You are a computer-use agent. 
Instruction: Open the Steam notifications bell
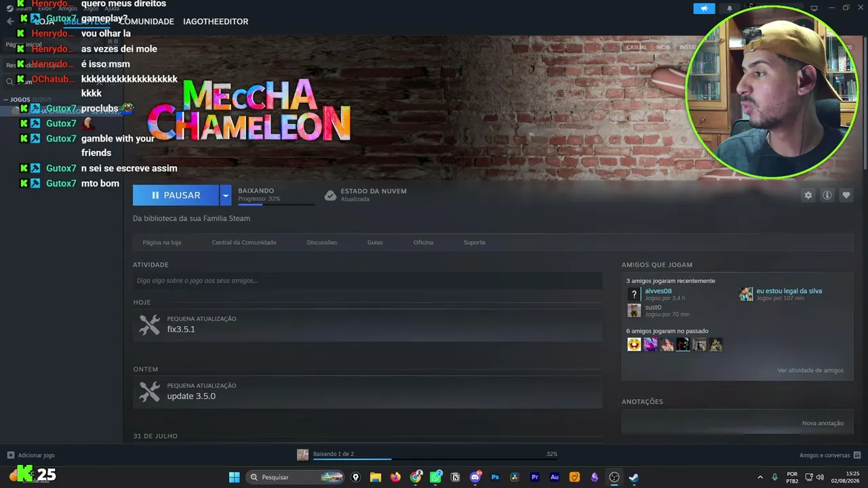[x=730, y=8]
